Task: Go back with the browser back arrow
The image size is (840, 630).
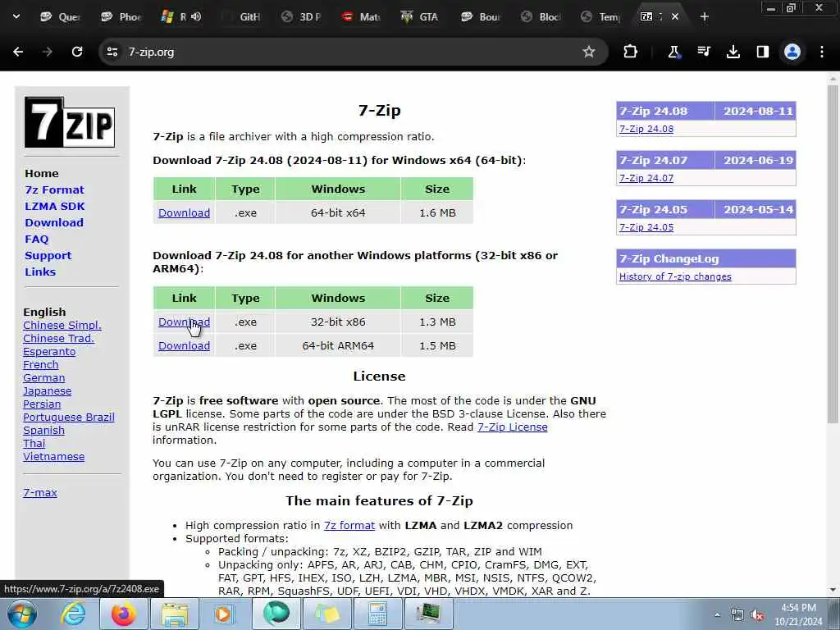Action: pyautogui.click(x=18, y=52)
